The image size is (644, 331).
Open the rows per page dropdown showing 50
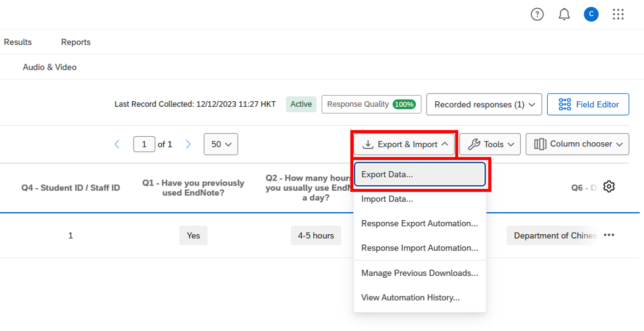221,144
